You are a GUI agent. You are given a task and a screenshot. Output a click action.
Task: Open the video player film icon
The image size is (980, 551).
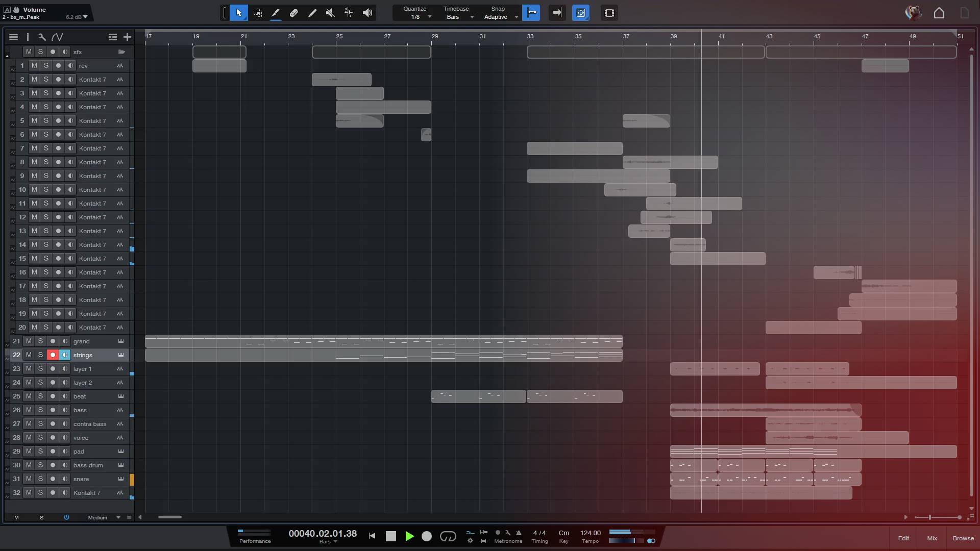[x=609, y=13]
